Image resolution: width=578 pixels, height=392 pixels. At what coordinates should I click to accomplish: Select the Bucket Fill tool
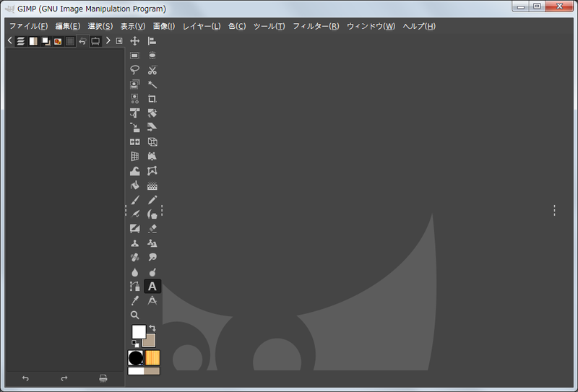(x=134, y=186)
